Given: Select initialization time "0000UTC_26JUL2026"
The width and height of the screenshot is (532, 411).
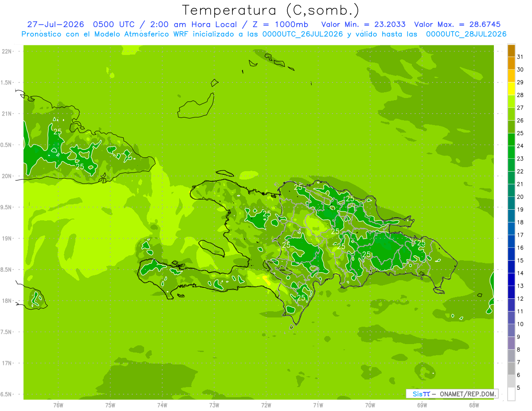Looking at the screenshot, I should (303, 34).
